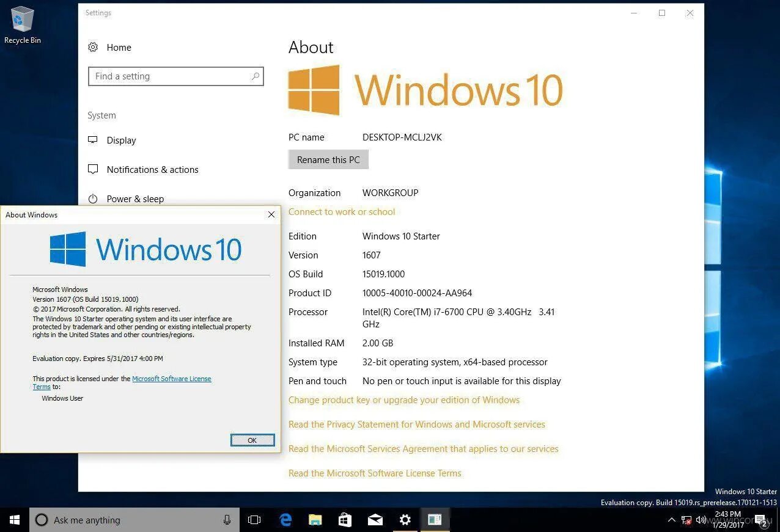Open File Explorer from the taskbar

315,520
